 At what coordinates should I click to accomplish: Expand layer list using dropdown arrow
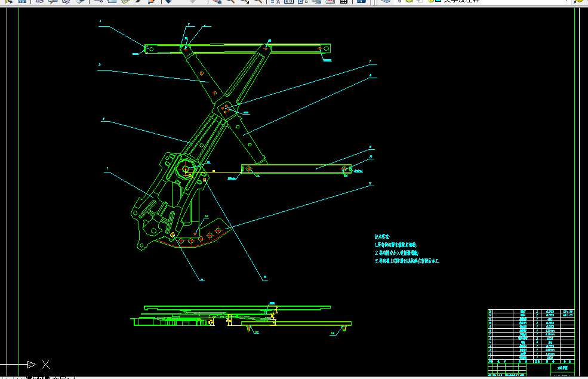click(568, 1)
